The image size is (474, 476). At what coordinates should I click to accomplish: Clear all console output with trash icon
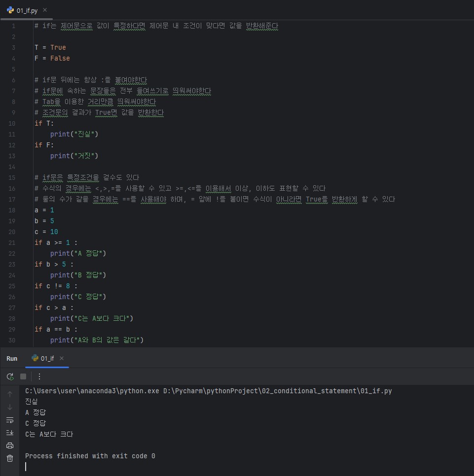tap(10, 458)
